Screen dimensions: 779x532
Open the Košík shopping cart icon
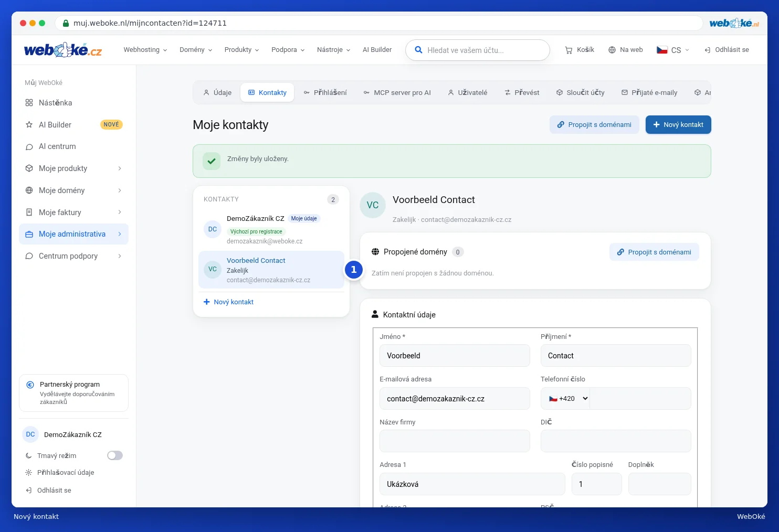click(569, 50)
